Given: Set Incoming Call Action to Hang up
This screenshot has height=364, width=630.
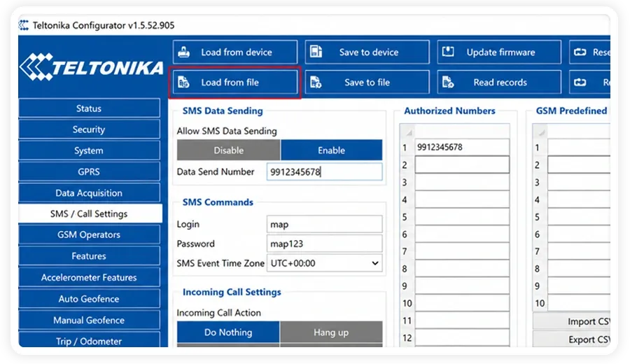Looking at the screenshot, I should pyautogui.click(x=331, y=332).
